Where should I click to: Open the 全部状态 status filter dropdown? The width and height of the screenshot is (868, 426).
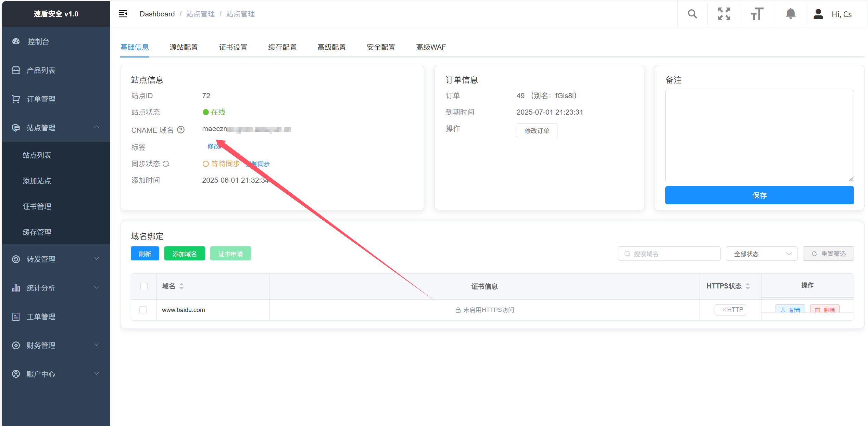tap(762, 254)
